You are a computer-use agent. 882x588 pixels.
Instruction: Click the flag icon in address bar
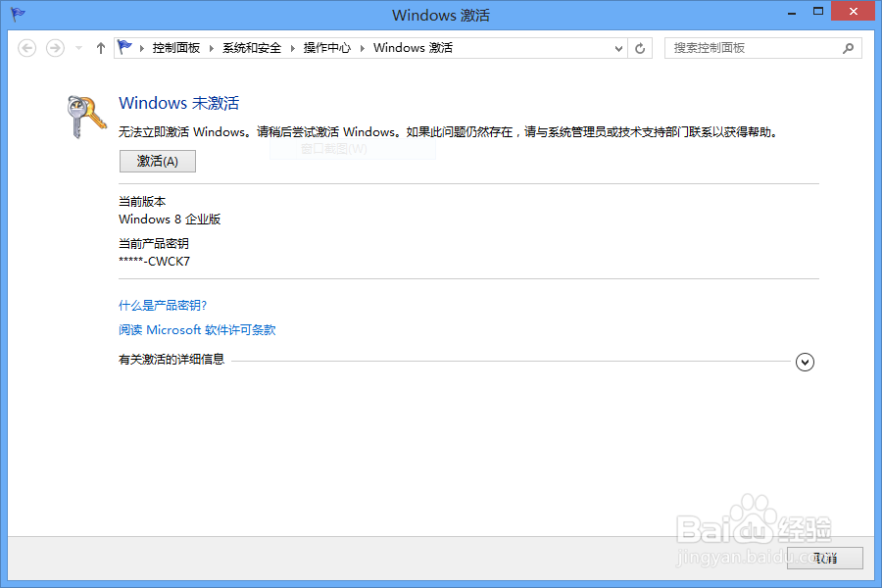[124, 47]
